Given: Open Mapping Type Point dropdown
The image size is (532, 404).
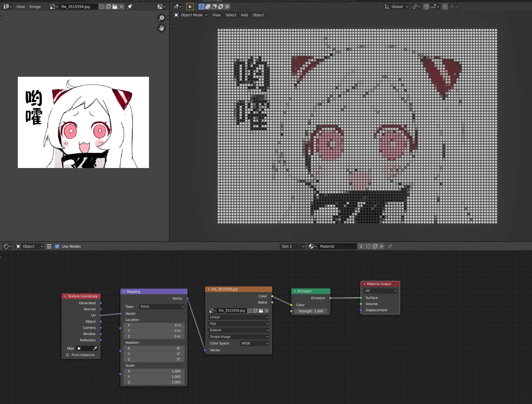Looking at the screenshot, I should [162, 307].
